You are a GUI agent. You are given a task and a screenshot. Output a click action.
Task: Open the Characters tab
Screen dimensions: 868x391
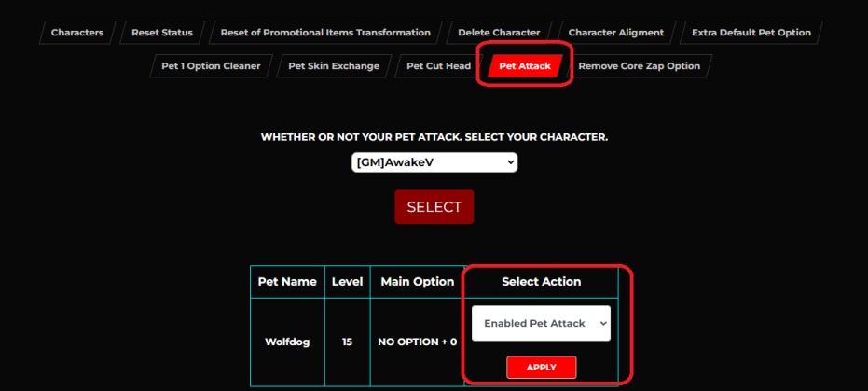pyautogui.click(x=77, y=32)
